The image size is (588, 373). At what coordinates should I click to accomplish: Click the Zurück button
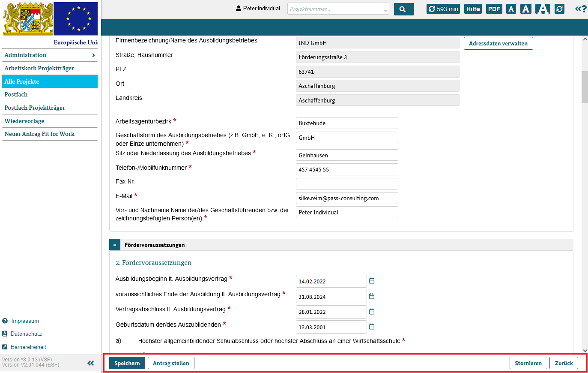[564, 363]
